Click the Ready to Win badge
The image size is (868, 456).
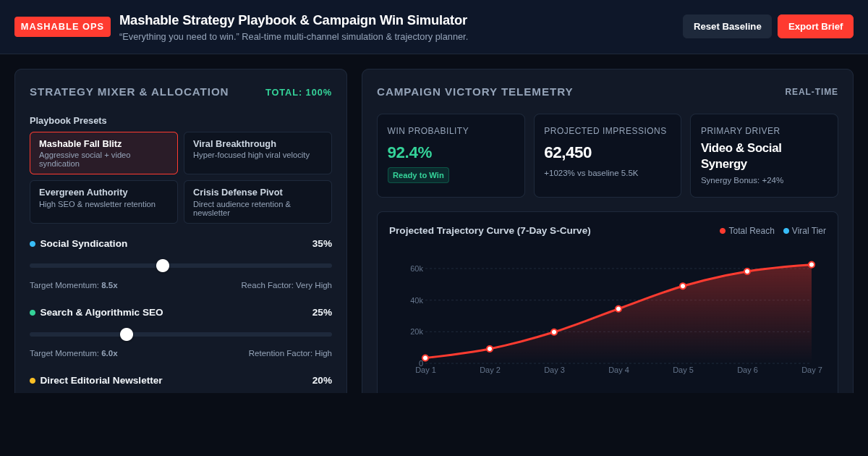pyautogui.click(x=418, y=175)
